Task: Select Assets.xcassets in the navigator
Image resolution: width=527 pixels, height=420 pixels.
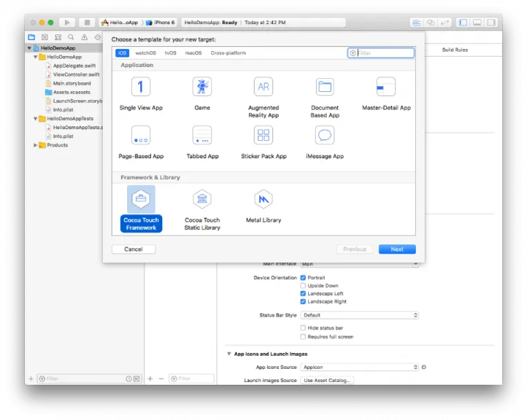Action: 72,92
